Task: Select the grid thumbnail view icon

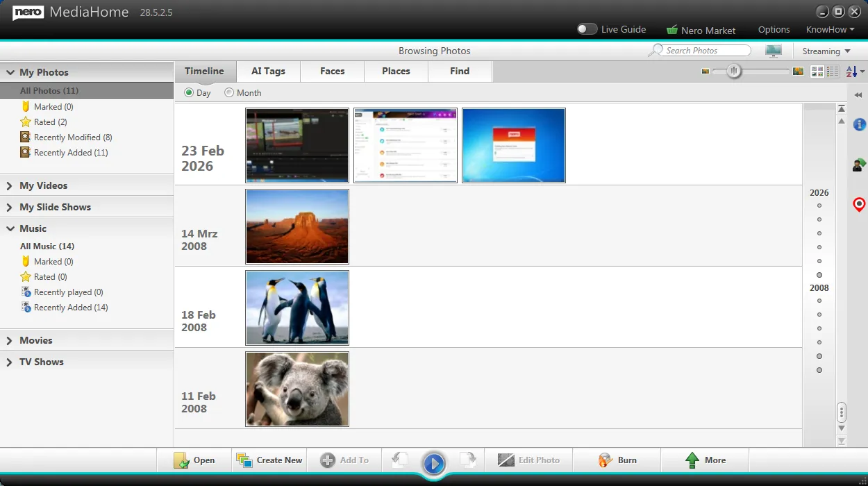Action: 817,71
